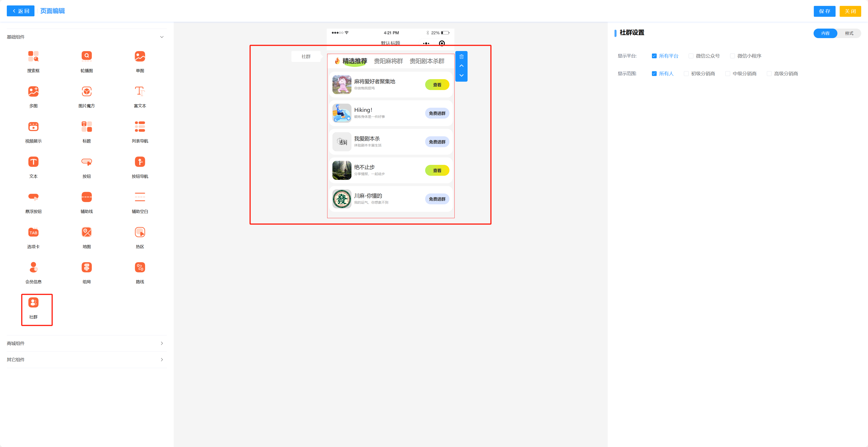
Task: Click the Hiking! group thumbnail image
Action: [342, 113]
